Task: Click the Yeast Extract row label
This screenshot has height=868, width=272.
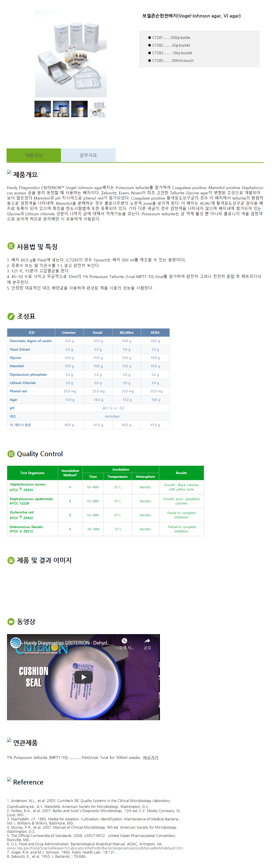Action: click(x=20, y=350)
